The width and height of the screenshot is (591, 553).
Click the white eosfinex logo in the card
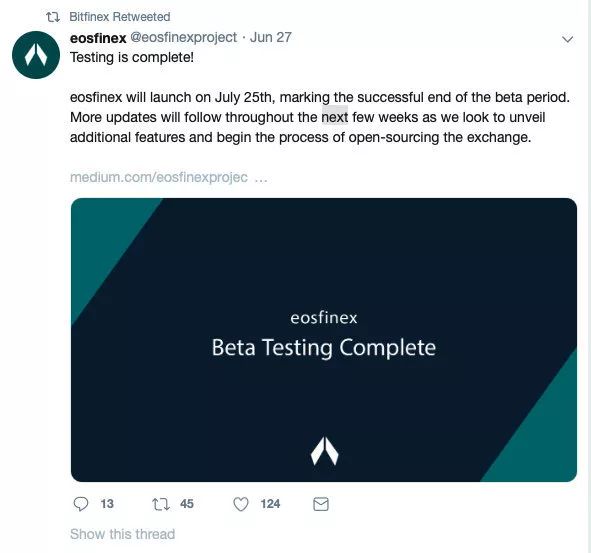325,451
